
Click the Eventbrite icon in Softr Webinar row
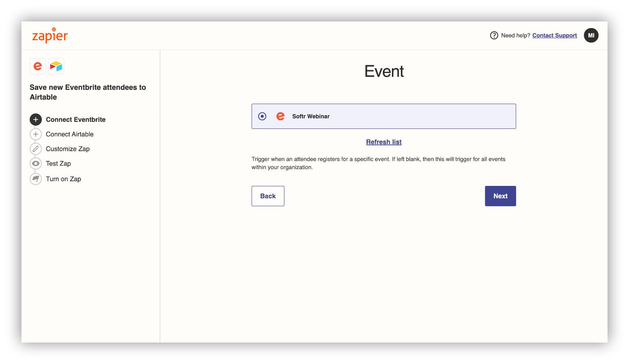click(281, 116)
